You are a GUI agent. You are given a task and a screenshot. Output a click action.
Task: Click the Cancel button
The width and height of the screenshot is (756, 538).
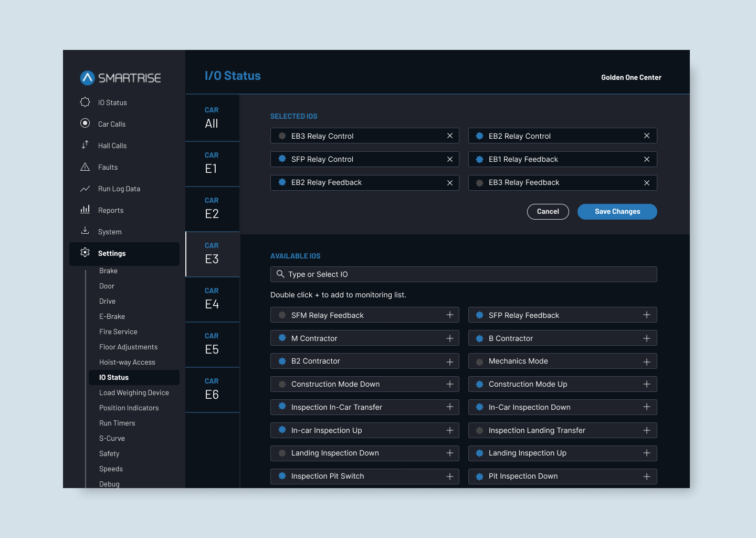pyautogui.click(x=548, y=212)
